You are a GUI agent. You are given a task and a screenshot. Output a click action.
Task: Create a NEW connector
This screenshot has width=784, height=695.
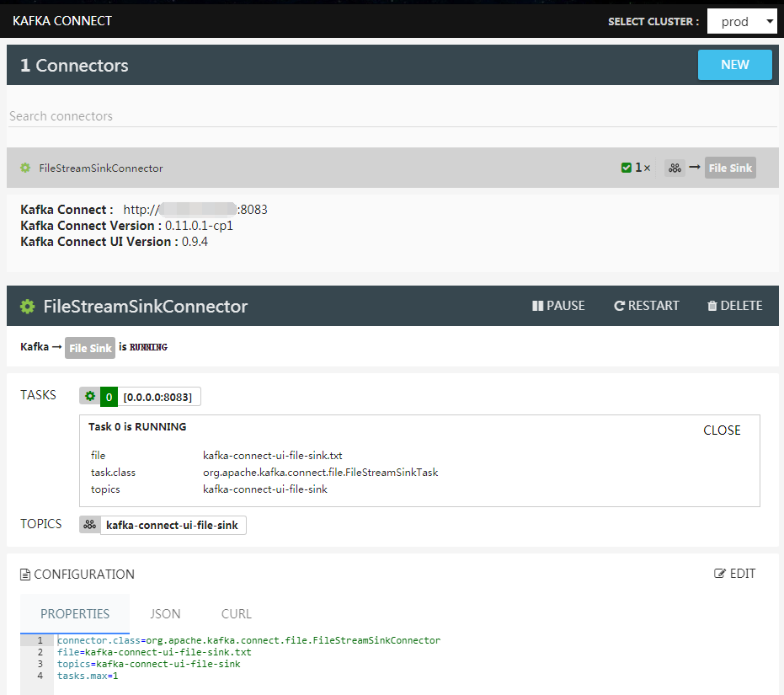[x=734, y=65]
